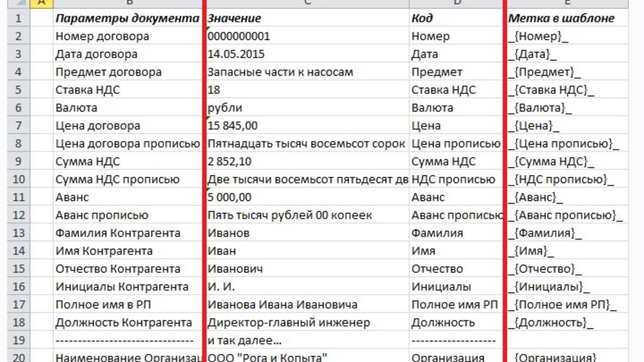Select the VAT amount cell 2 852,10
This screenshot has width=644, height=362.
point(306,161)
